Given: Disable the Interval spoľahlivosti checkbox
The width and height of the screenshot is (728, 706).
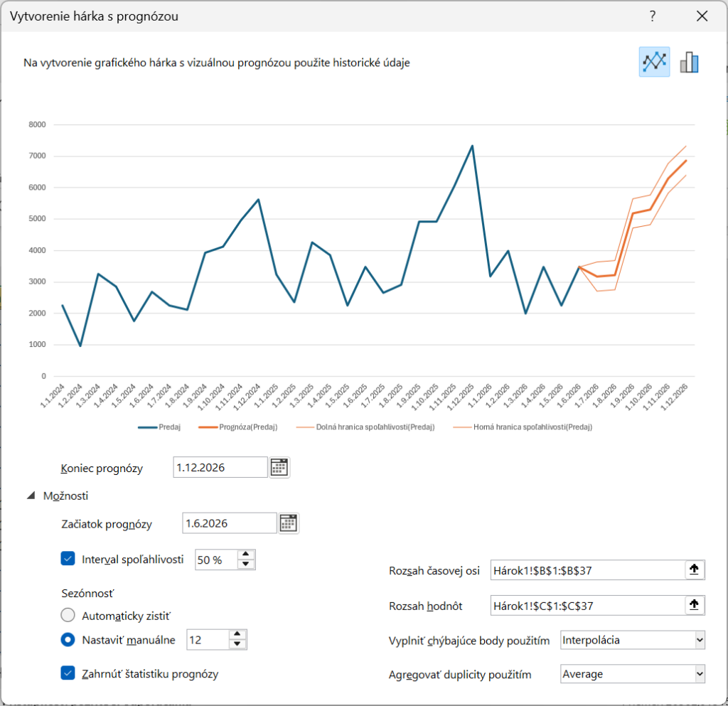Looking at the screenshot, I should coord(68,559).
